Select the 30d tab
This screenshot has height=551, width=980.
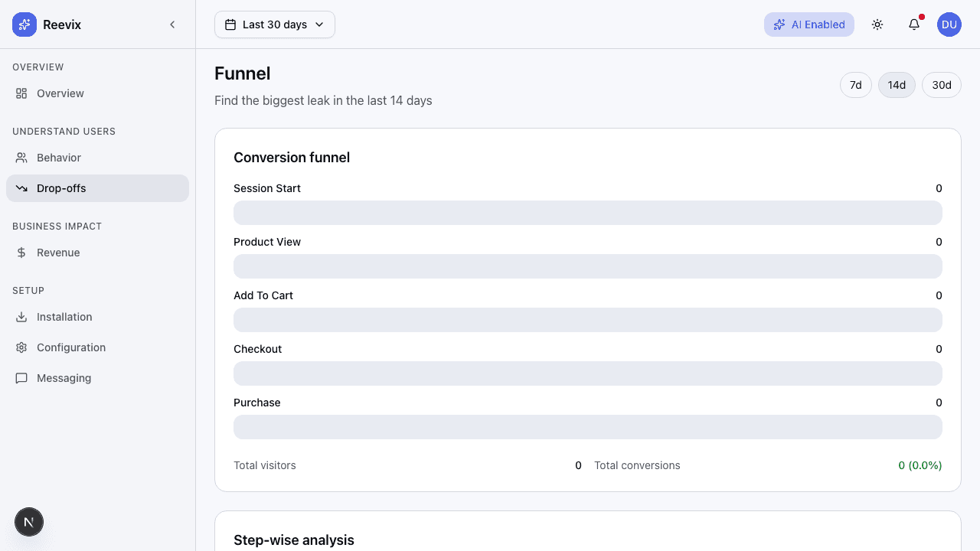pyautogui.click(x=942, y=85)
